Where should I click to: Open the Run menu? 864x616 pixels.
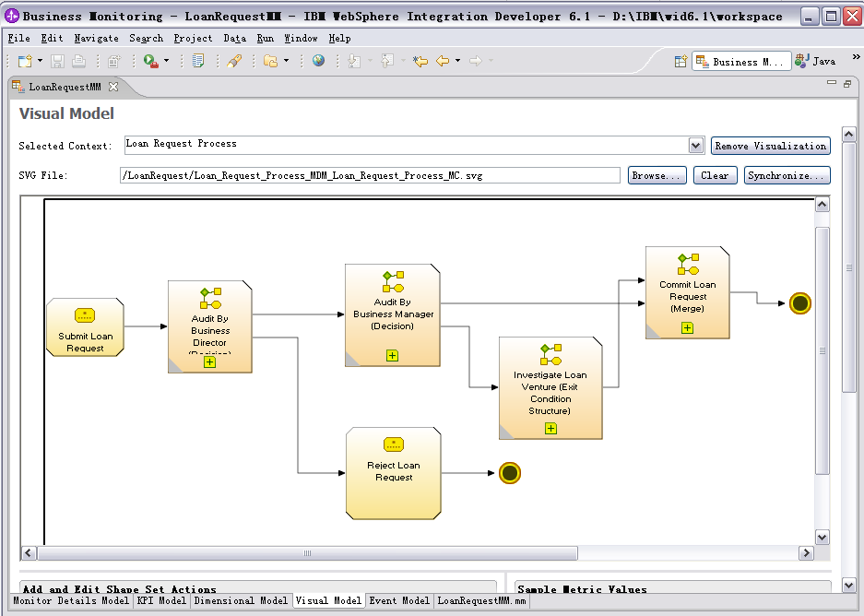pos(265,38)
